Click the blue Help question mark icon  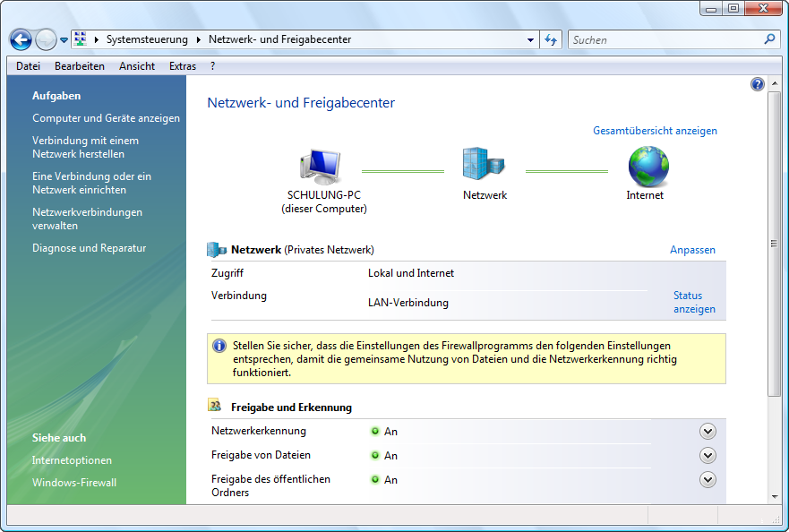[x=757, y=83]
